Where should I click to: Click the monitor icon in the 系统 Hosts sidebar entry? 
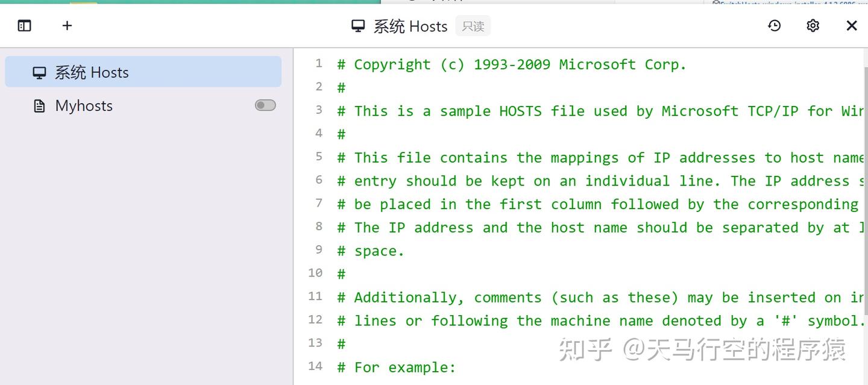[39, 72]
